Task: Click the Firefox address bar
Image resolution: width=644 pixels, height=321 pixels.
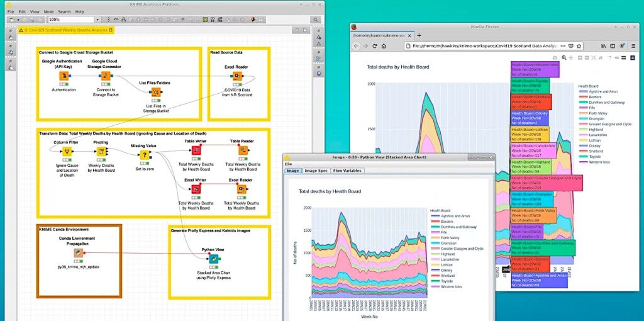Action: pos(494,46)
